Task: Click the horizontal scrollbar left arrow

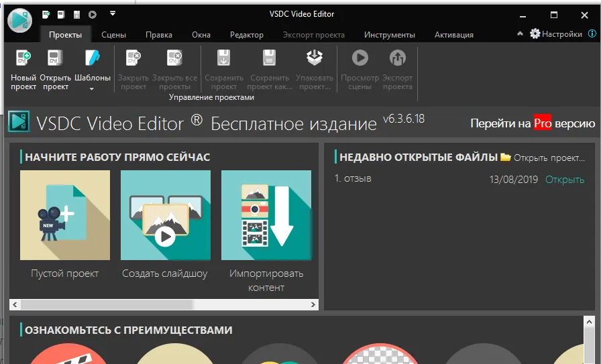Action: (15, 304)
